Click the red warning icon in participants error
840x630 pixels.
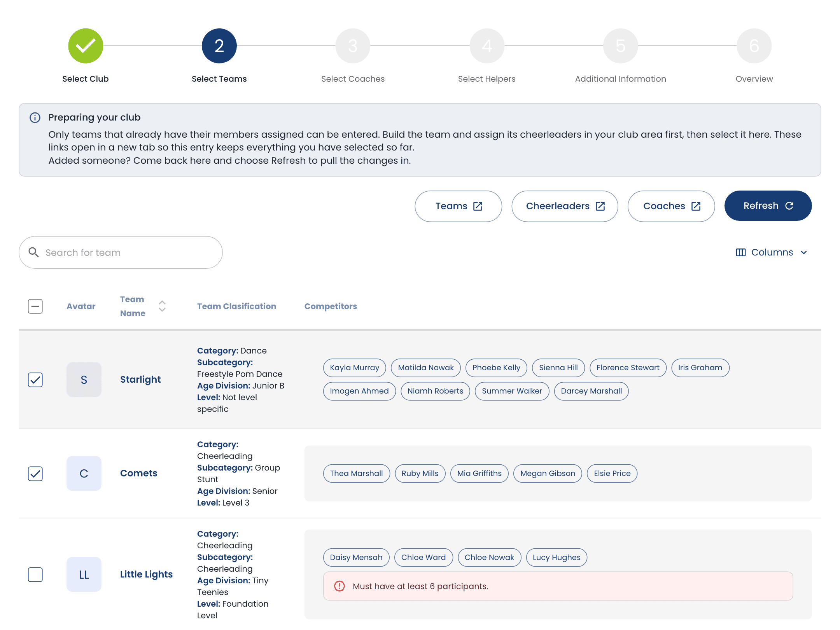click(339, 586)
